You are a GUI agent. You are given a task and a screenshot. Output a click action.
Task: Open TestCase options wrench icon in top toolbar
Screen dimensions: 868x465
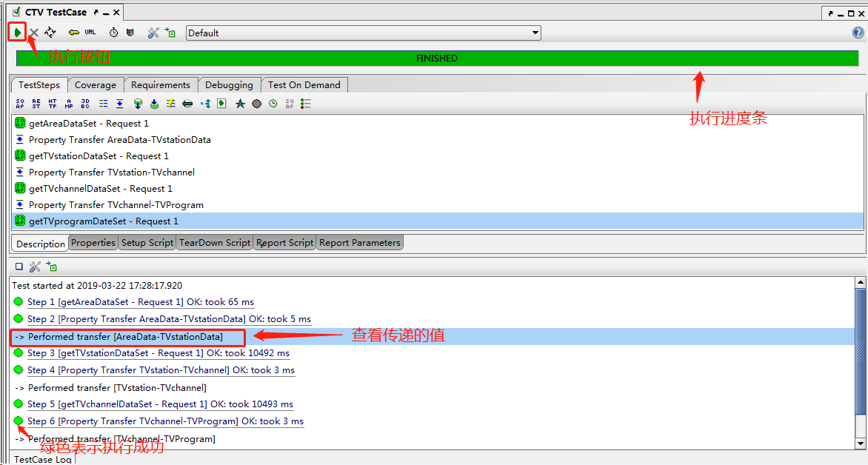point(153,33)
